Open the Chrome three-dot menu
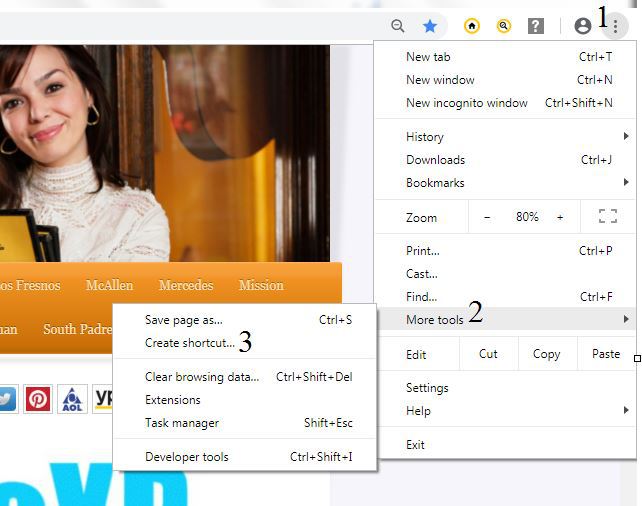Viewport: 642px width, 506px height. [616, 26]
